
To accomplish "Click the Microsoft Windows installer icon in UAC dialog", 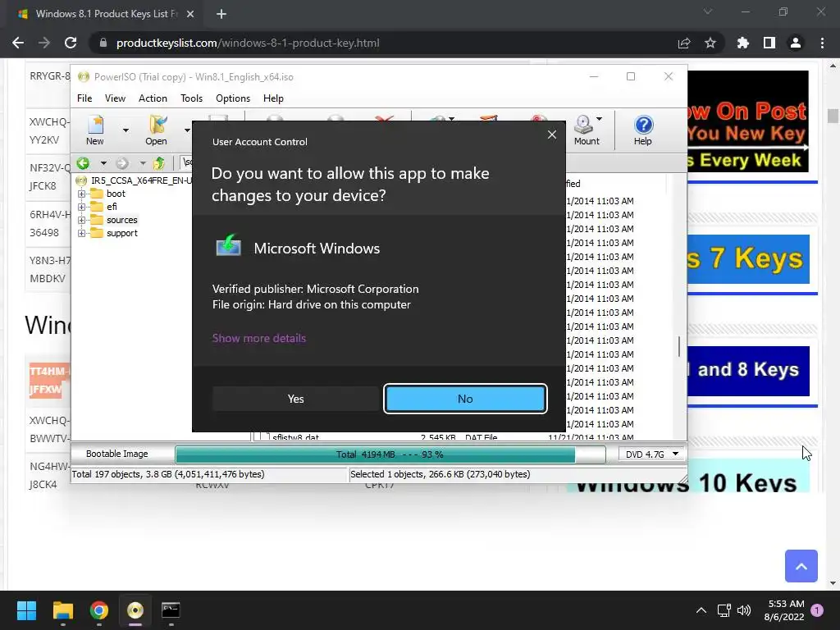I will pyautogui.click(x=229, y=246).
